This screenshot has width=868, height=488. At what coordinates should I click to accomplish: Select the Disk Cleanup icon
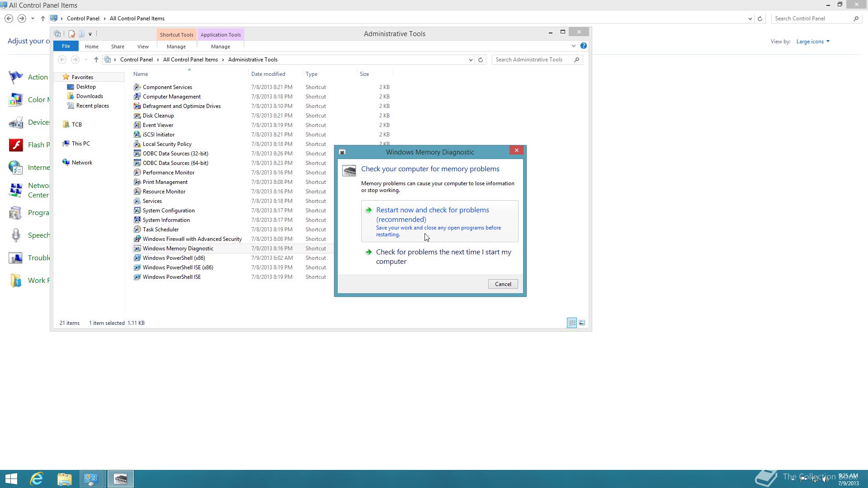[x=137, y=116]
